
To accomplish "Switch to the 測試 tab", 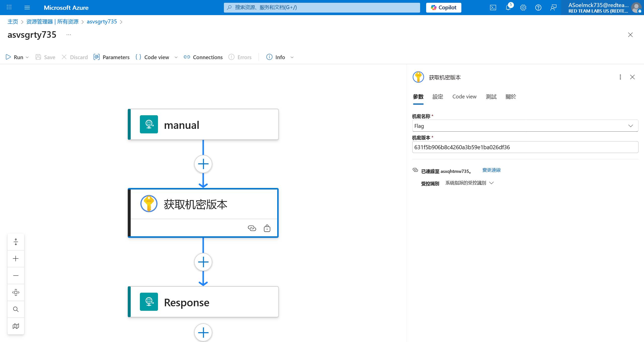I will click(x=491, y=97).
